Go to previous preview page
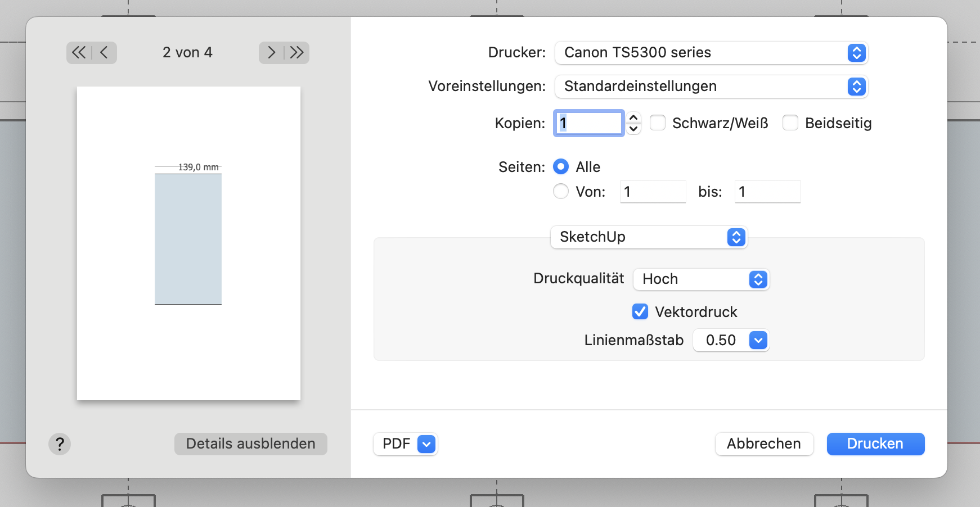This screenshot has height=507, width=980. 104,53
